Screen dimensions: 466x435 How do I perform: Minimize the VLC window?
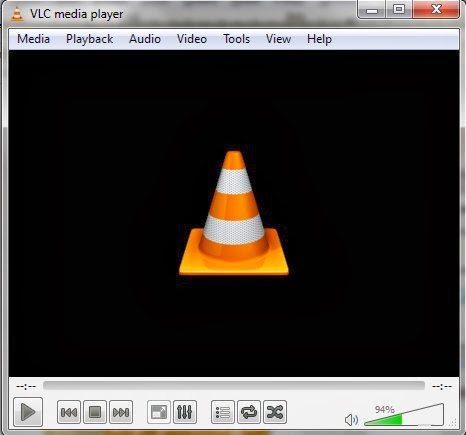[x=372, y=10]
